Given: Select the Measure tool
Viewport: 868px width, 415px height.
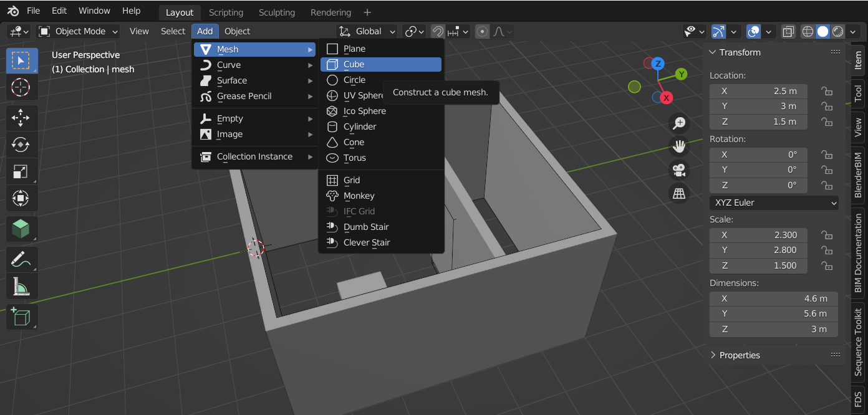Looking at the screenshot, I should coord(21,287).
